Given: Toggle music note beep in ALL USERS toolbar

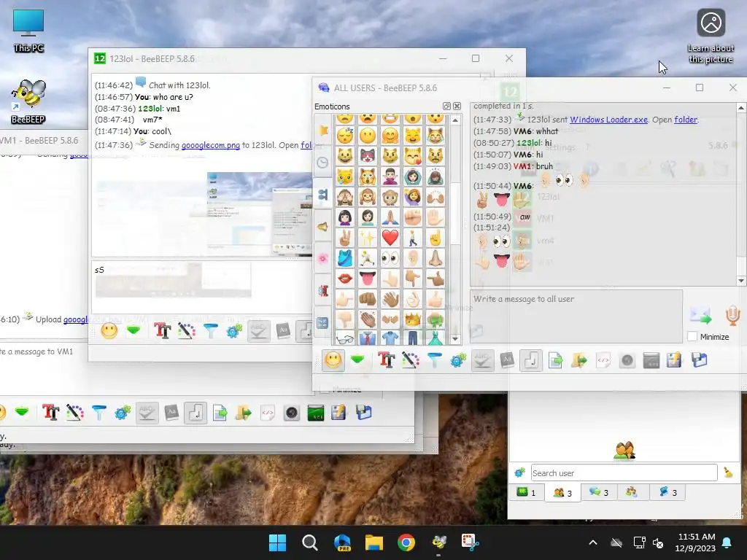Looking at the screenshot, I should (x=531, y=360).
